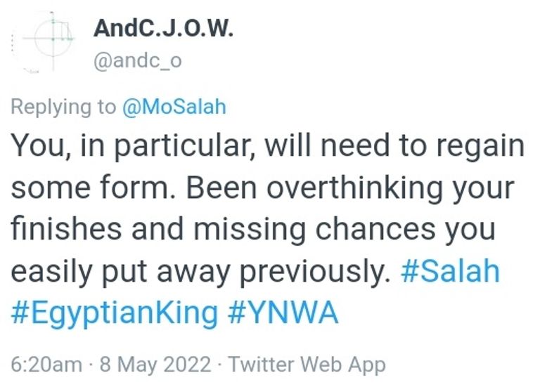
Task: Visit the @MoSalah mention link
Action: click(176, 106)
